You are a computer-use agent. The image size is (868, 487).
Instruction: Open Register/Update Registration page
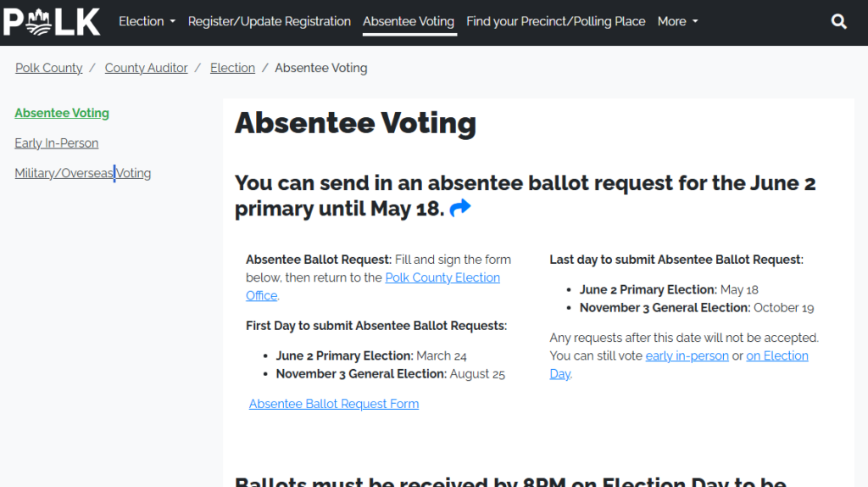[x=269, y=21]
